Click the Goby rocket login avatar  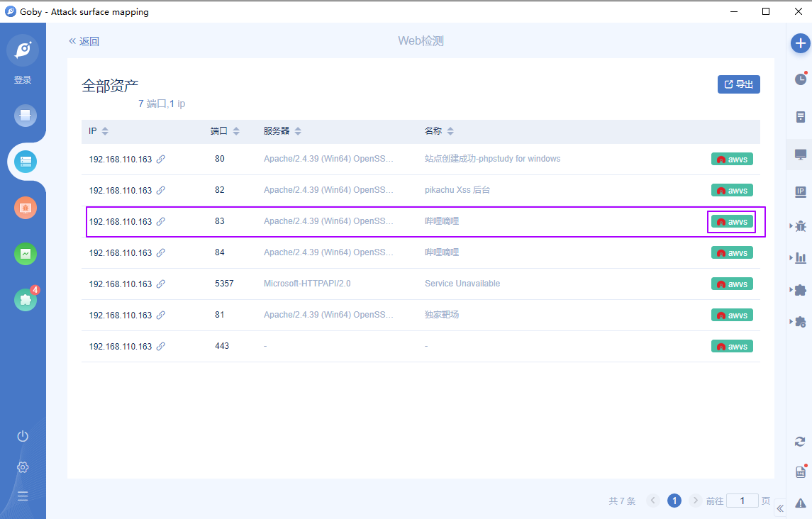[x=23, y=50]
